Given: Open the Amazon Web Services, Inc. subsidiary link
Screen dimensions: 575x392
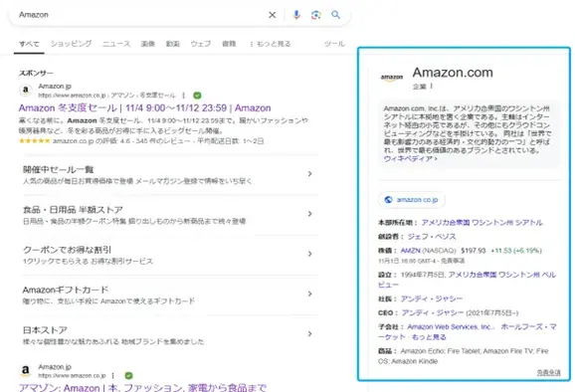Looking at the screenshot, I should pos(451,326).
